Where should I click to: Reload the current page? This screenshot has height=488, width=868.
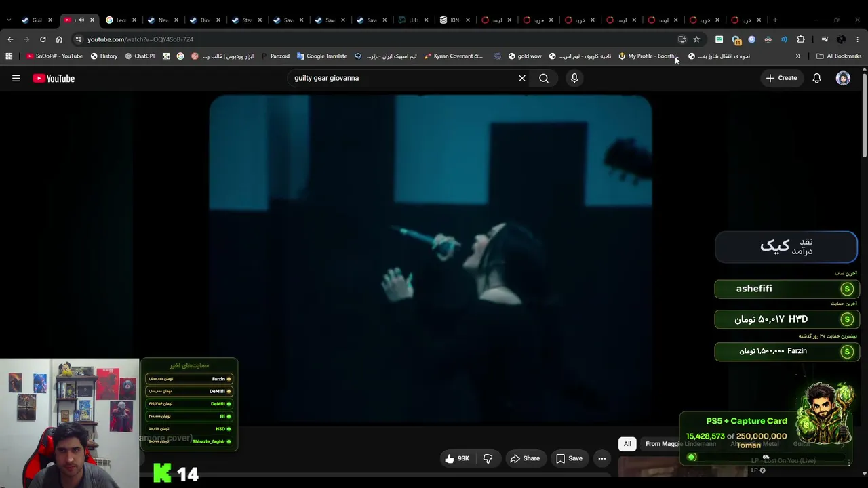click(x=43, y=39)
